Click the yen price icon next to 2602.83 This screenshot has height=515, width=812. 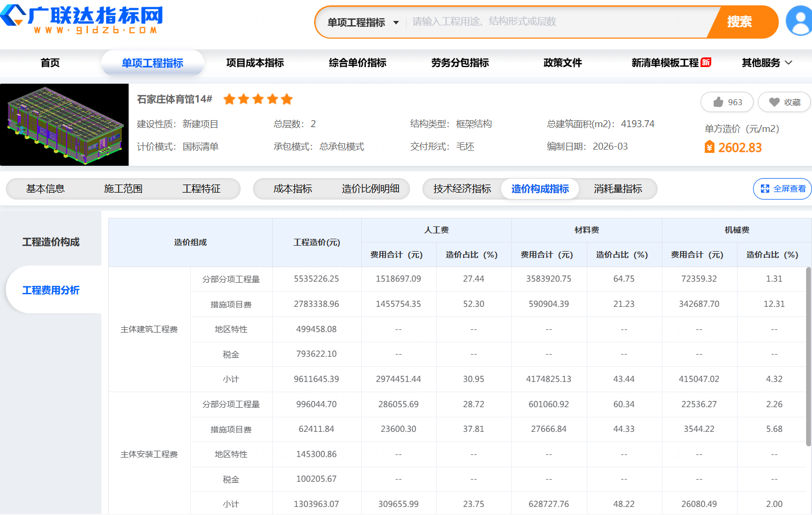(x=710, y=147)
